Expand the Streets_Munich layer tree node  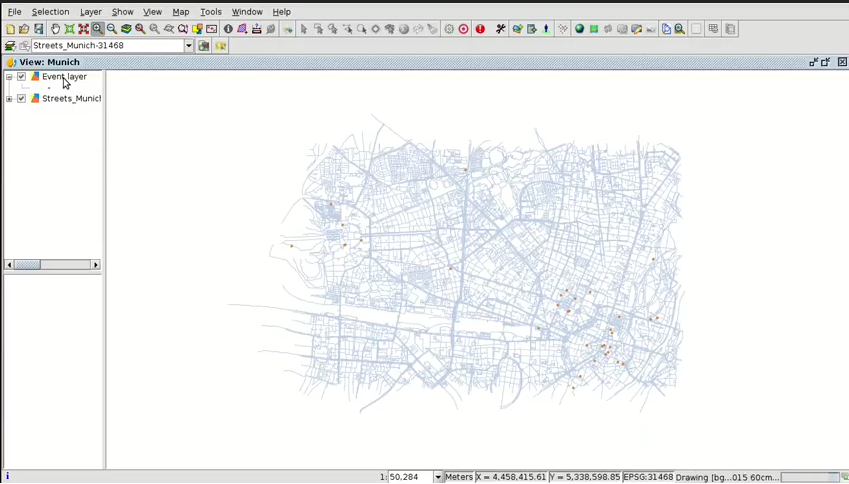point(9,99)
